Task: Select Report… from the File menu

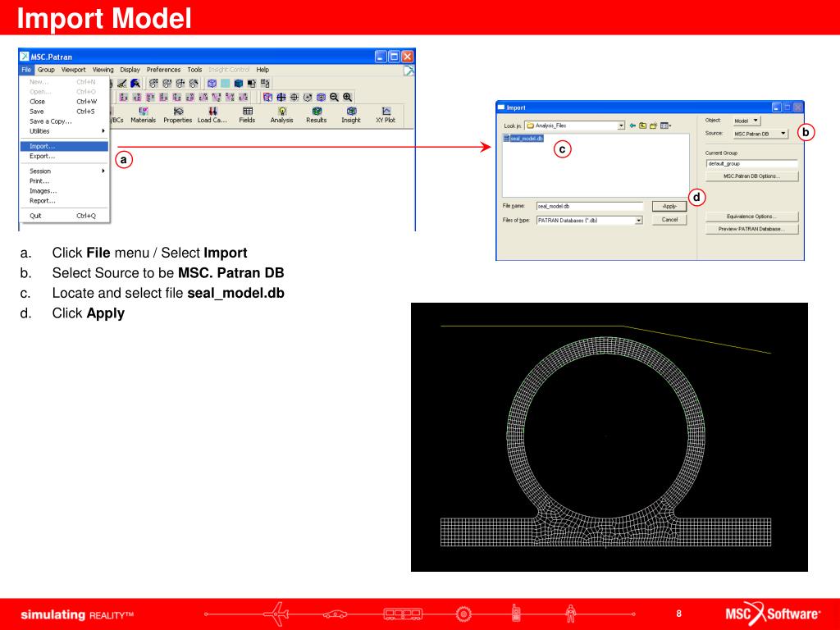Action: click(64, 201)
